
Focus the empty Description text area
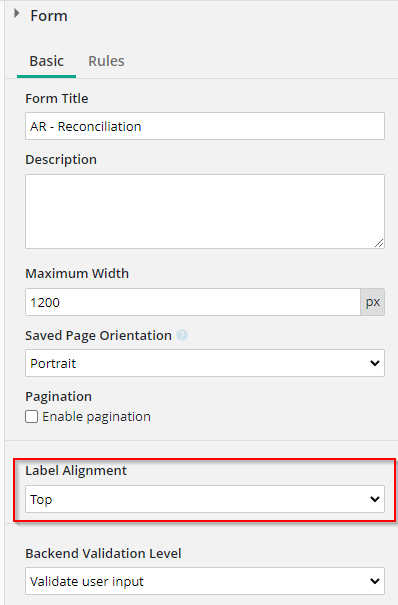tap(205, 211)
